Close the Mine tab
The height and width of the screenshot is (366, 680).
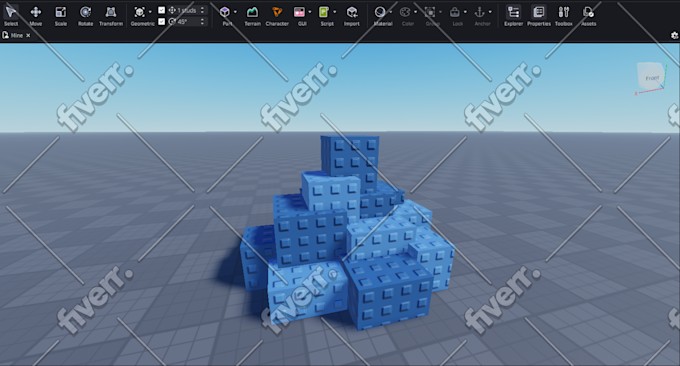[x=28, y=36]
